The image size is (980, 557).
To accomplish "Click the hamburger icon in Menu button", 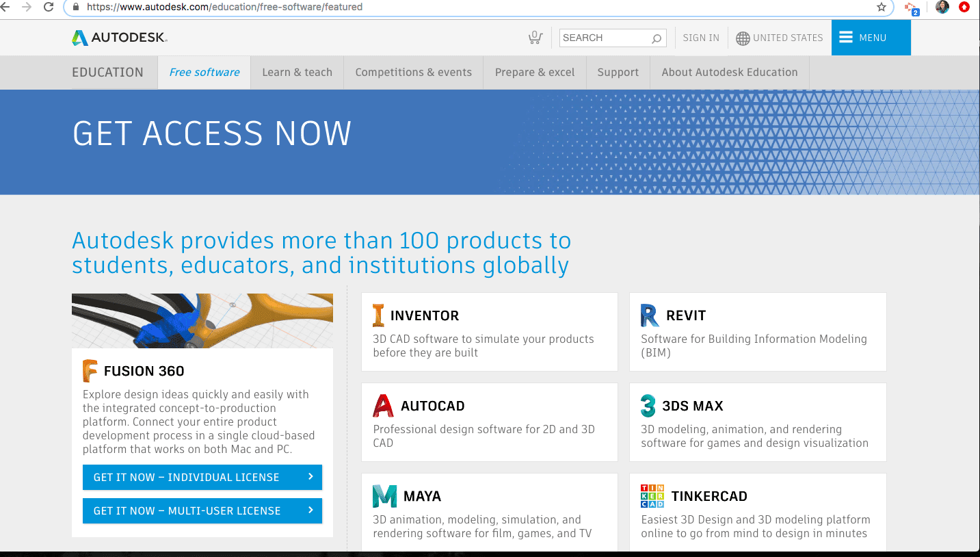I will coord(846,38).
